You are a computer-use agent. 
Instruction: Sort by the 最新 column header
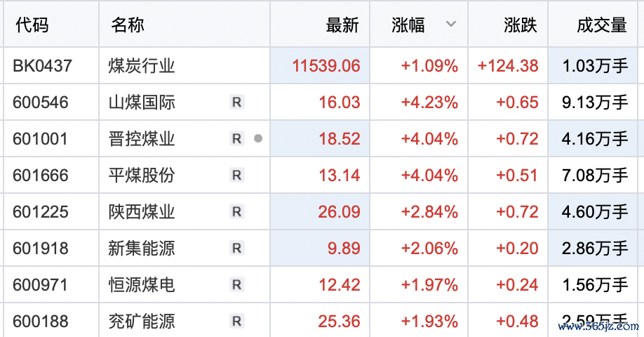pyautogui.click(x=342, y=25)
